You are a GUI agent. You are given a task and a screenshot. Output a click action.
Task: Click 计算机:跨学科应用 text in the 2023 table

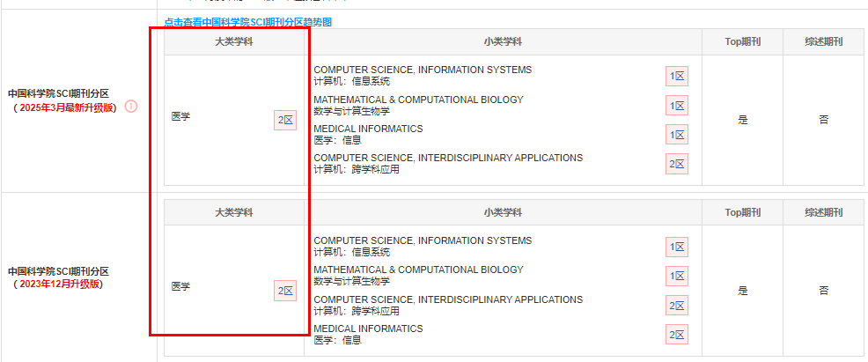357,312
